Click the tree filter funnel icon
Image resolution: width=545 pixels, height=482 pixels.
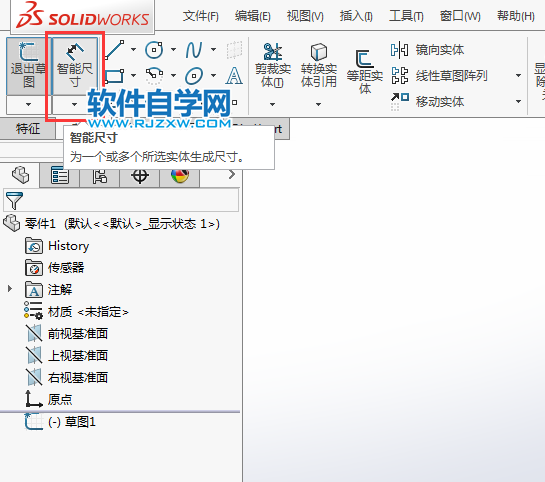[x=14, y=201]
